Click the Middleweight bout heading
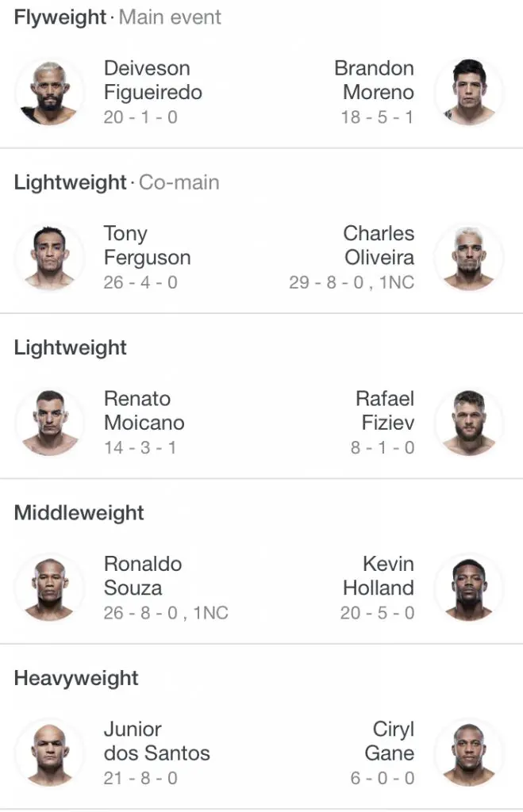The width and height of the screenshot is (523, 812). pos(79,513)
